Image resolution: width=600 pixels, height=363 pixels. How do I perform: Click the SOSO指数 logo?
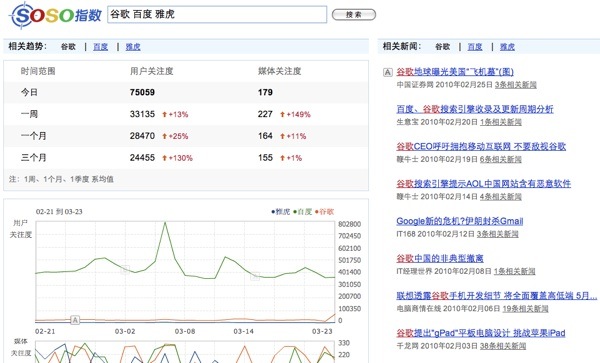point(56,15)
